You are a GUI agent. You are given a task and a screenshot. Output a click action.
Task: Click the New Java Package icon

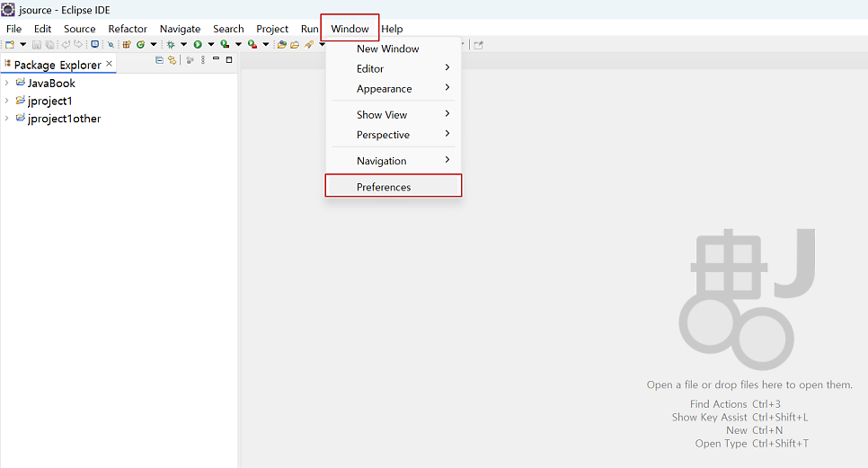tap(127, 45)
